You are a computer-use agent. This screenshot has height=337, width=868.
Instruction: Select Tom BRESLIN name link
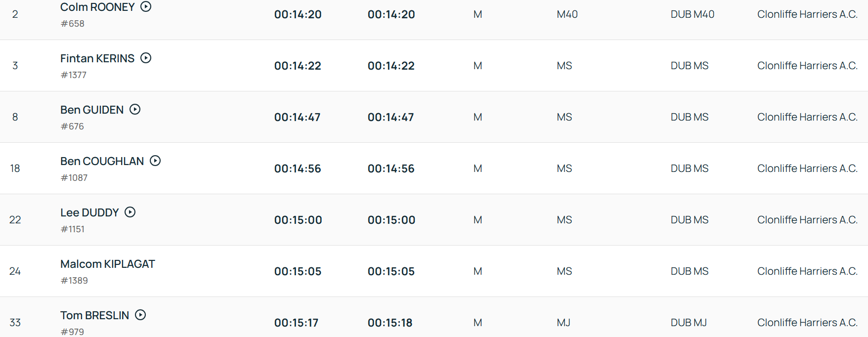94,315
